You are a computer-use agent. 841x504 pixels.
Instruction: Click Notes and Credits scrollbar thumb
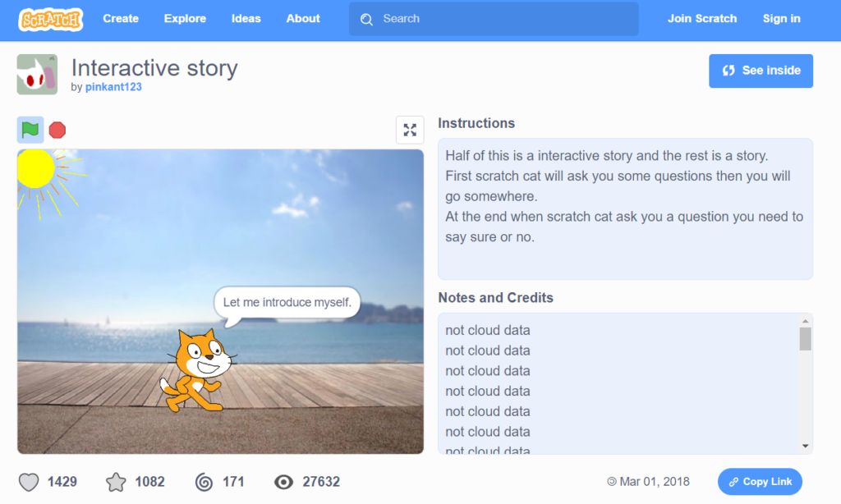pyautogui.click(x=805, y=339)
